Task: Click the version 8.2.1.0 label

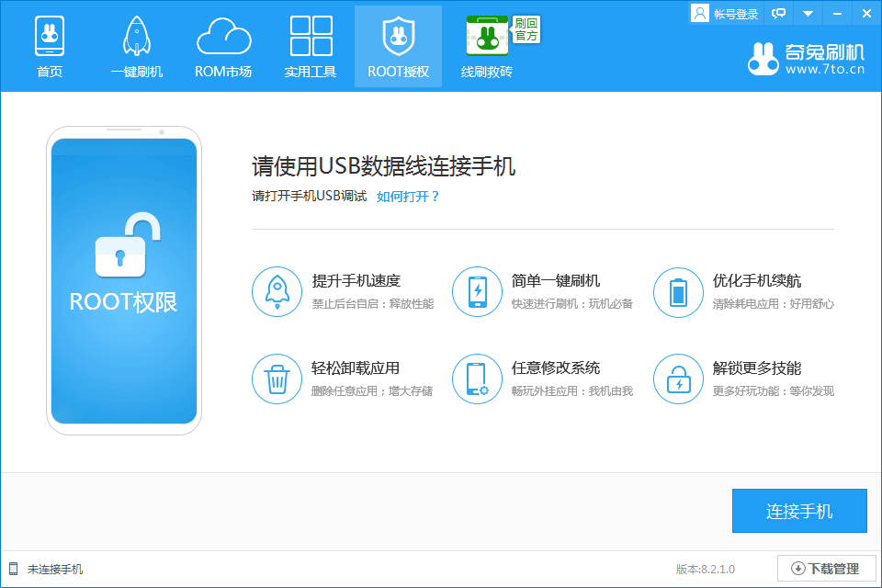Action: pos(706,570)
